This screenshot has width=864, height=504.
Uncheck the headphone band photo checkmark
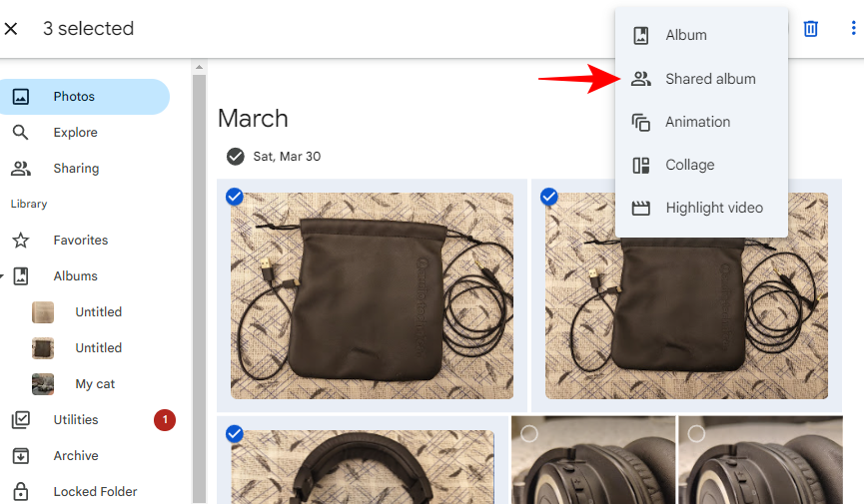[235, 434]
